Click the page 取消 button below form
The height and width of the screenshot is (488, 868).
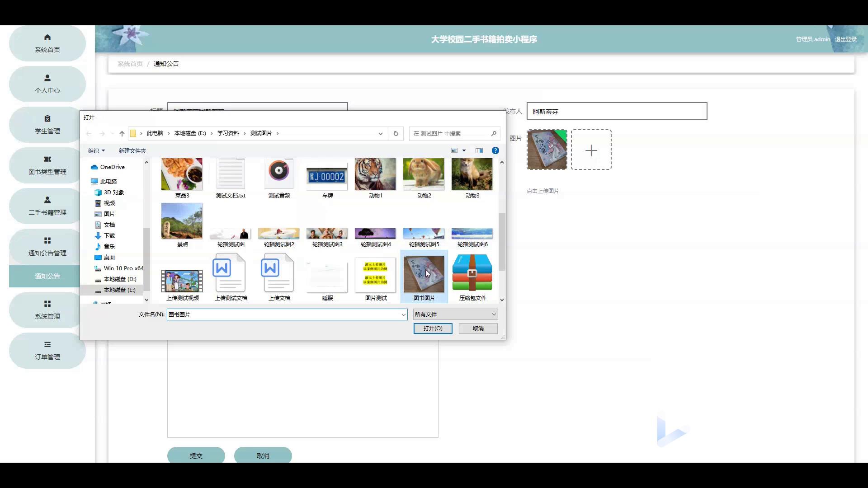click(x=263, y=455)
